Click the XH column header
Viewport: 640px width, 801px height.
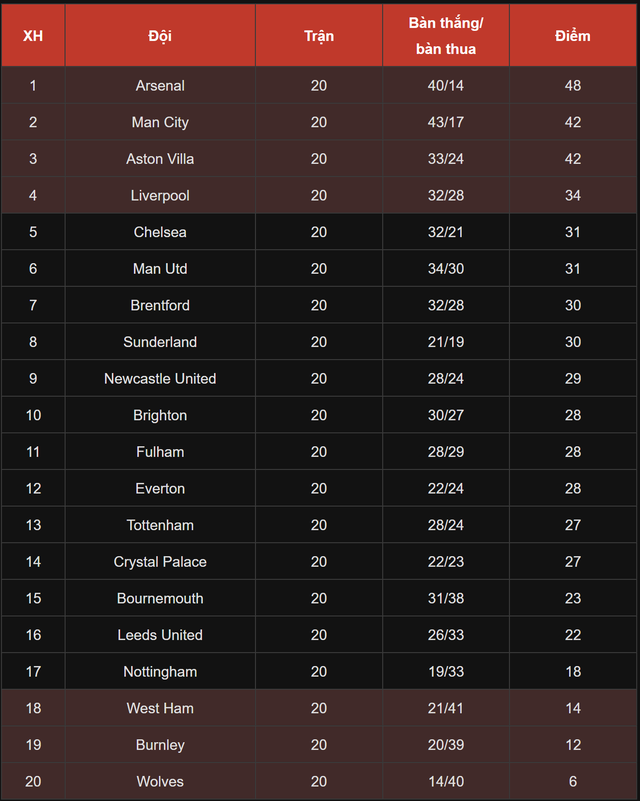click(33, 36)
